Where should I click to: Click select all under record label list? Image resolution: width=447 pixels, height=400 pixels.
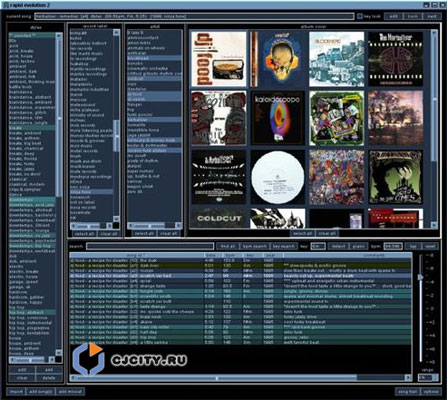(84, 234)
